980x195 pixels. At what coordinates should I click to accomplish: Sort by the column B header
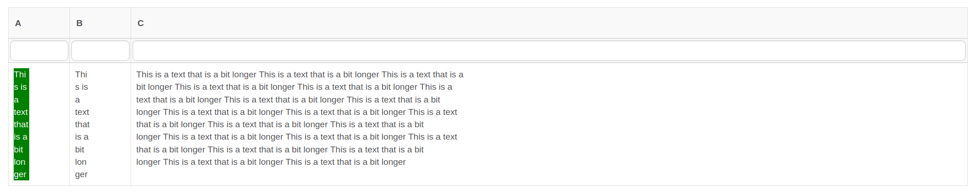[x=79, y=23]
